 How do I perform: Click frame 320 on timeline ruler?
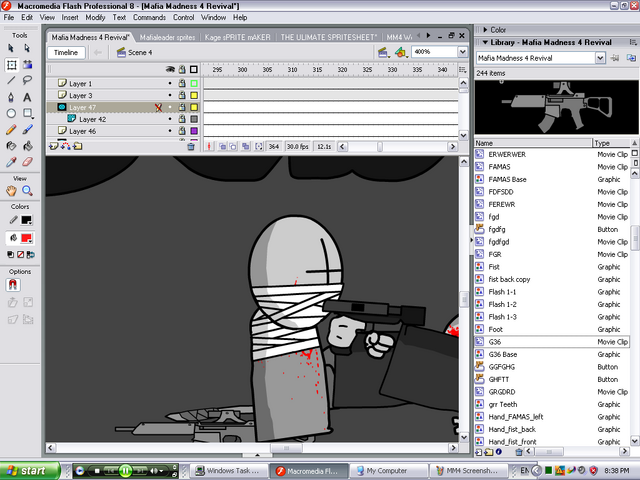(342, 70)
